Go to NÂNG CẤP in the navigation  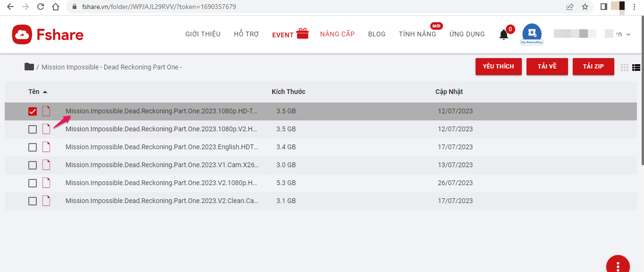[x=337, y=34]
